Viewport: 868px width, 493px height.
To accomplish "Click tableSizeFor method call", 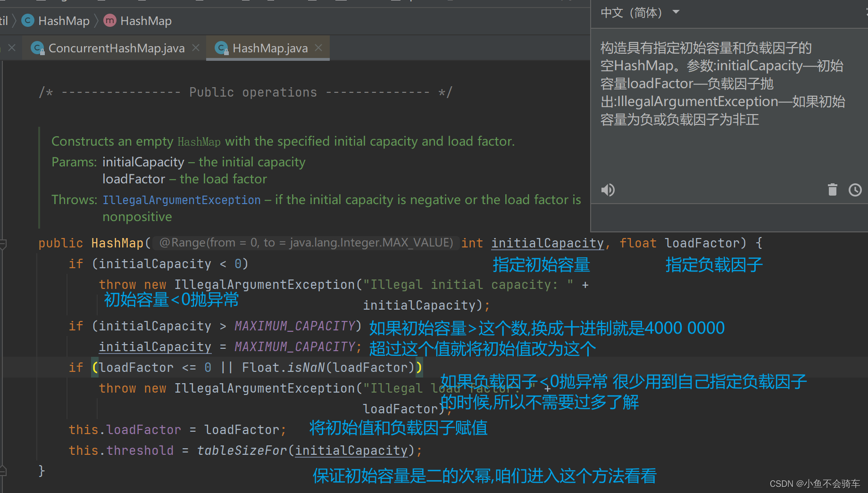I will point(242,451).
